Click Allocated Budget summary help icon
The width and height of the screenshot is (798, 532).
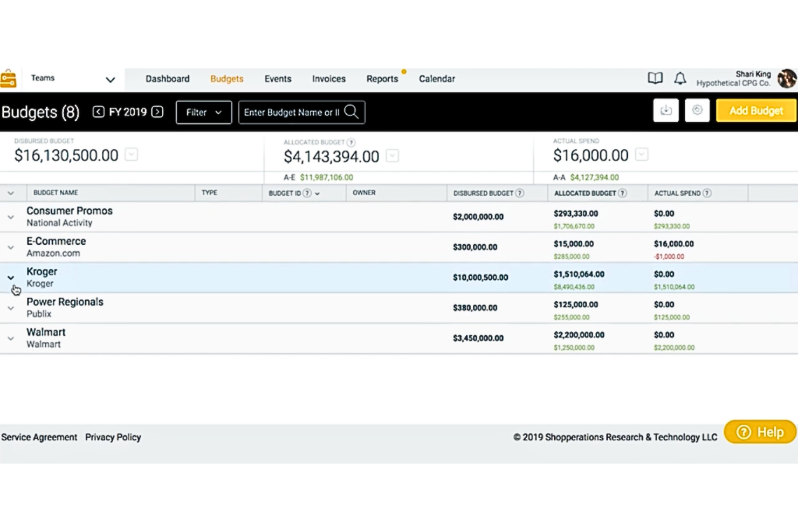(x=351, y=142)
